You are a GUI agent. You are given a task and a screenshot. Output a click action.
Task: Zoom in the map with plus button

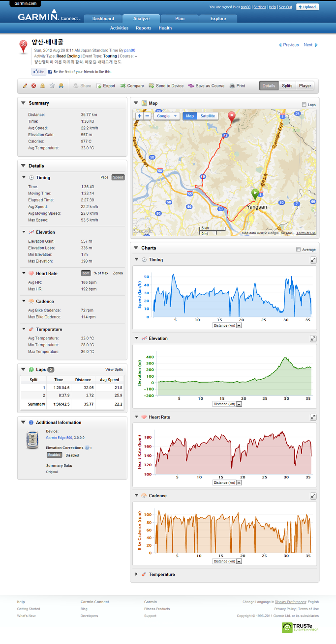click(140, 116)
